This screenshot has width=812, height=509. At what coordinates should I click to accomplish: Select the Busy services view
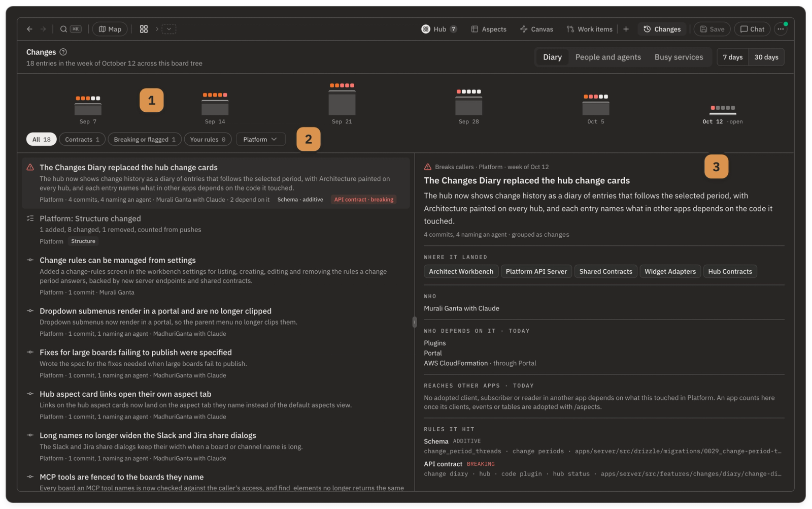tap(679, 57)
